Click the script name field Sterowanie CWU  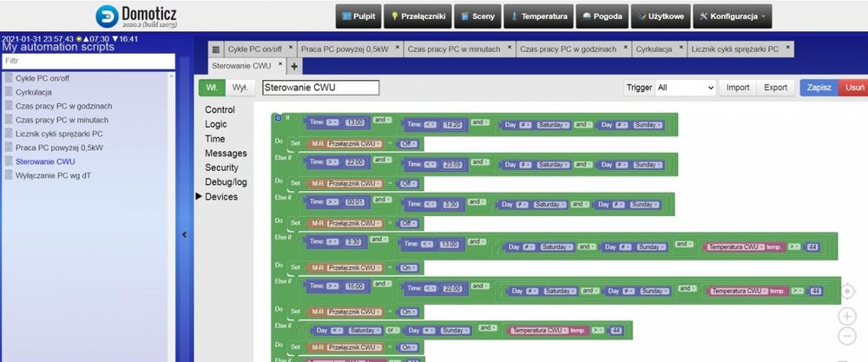(x=320, y=88)
